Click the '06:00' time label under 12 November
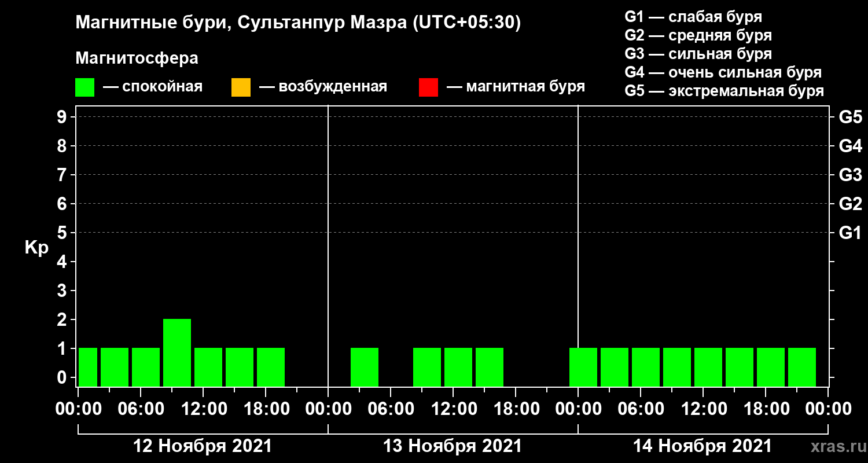This screenshot has width=868, height=463. [x=141, y=409]
